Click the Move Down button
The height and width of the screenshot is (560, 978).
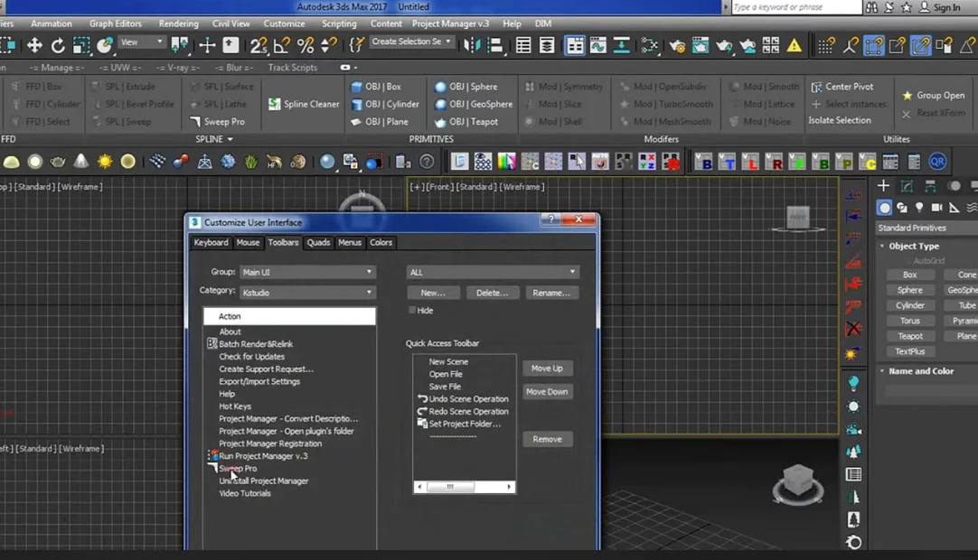coord(547,392)
